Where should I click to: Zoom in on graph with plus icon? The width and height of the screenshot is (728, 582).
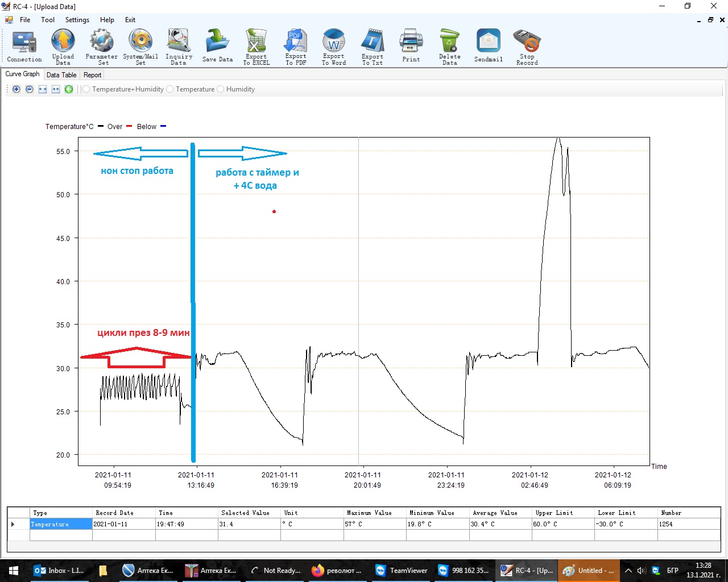[16, 89]
